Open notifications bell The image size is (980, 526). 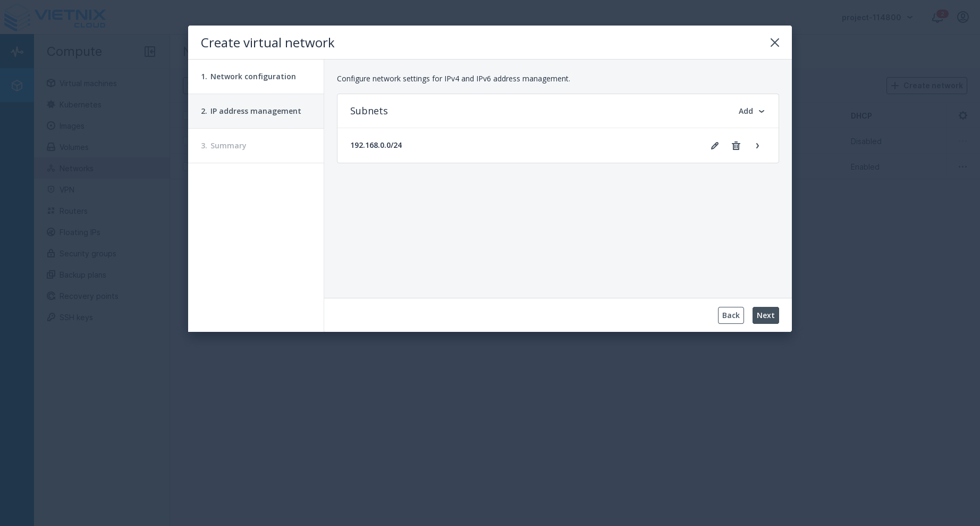coord(937,18)
